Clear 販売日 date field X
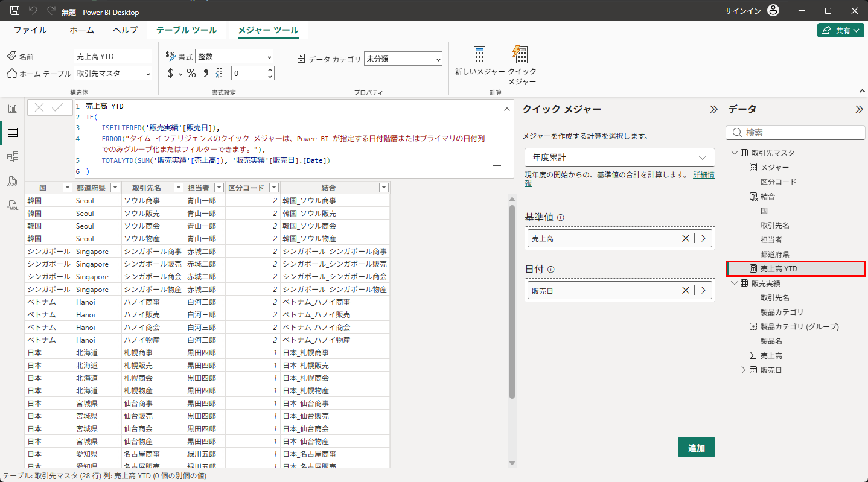 pyautogui.click(x=686, y=291)
